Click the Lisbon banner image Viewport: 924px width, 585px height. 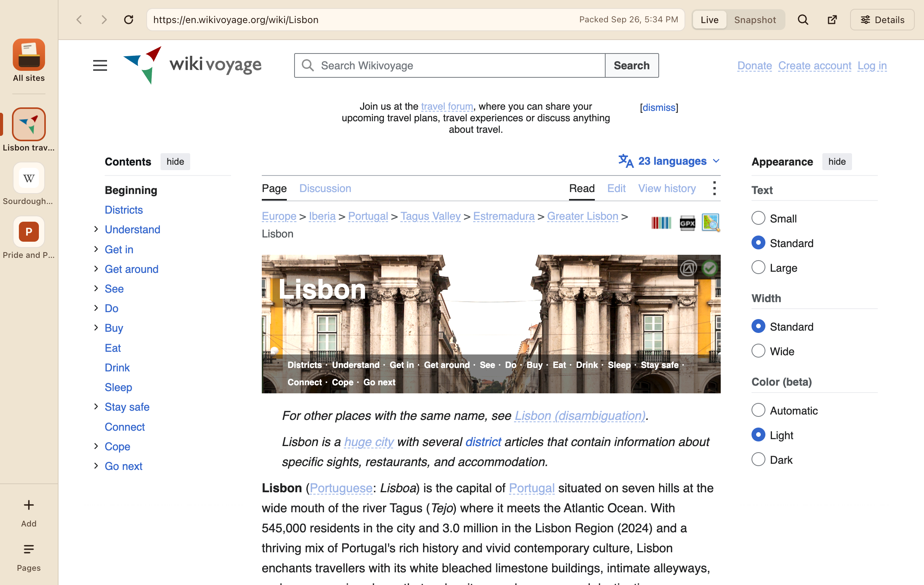click(x=491, y=324)
